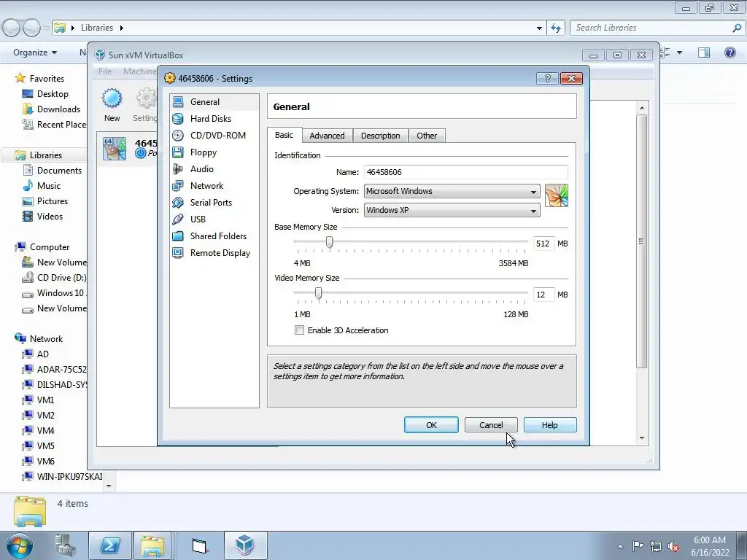Open the VirtualBox taskbar icon

tap(245, 545)
